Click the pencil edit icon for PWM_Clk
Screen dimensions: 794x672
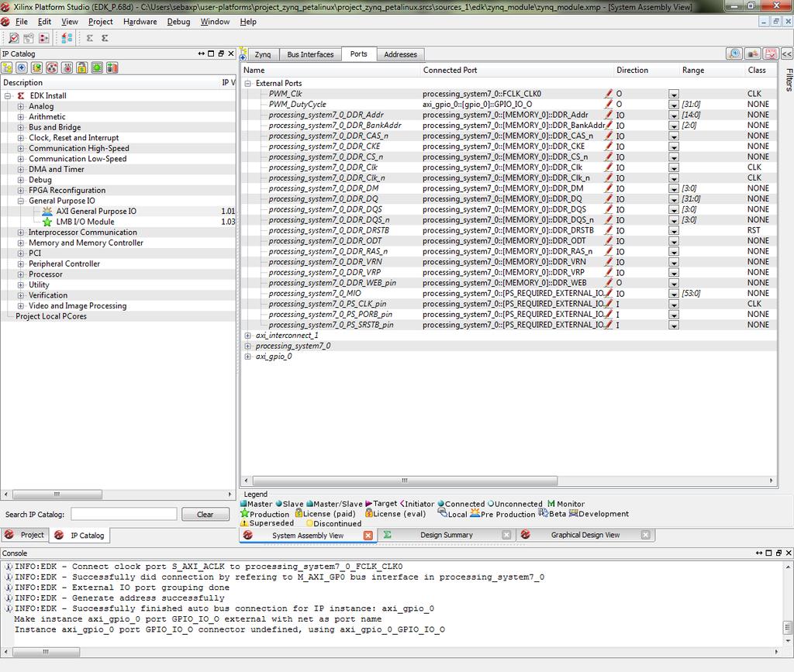(609, 94)
